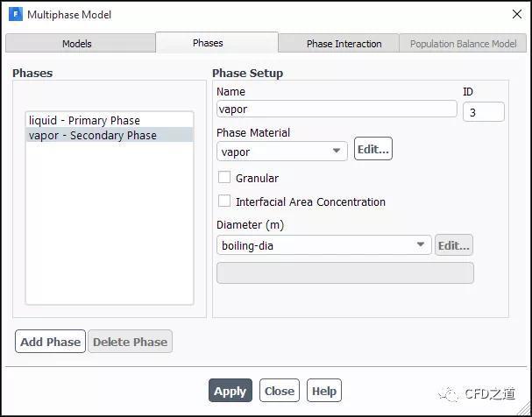
Task: Select the Phases tab
Action: (208, 43)
